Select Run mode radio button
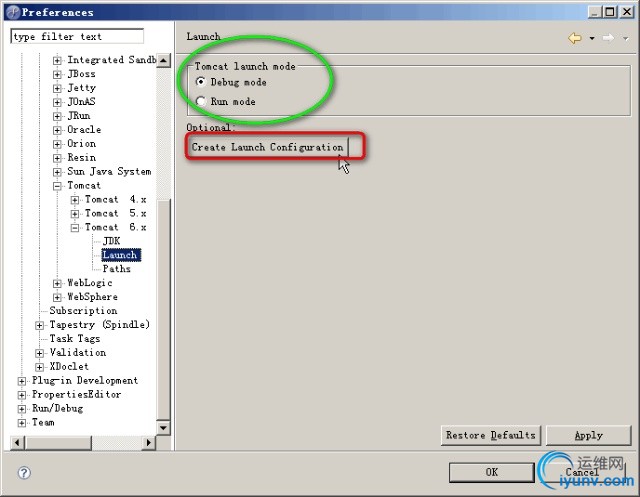 click(x=201, y=101)
